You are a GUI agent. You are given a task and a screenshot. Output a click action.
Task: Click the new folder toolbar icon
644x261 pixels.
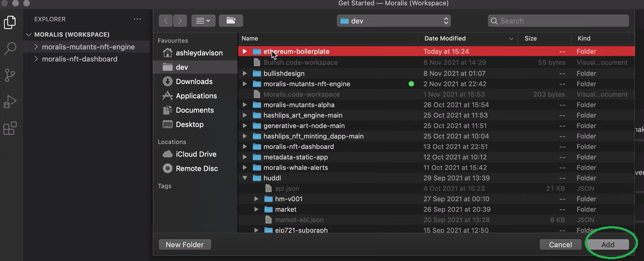[x=231, y=21]
